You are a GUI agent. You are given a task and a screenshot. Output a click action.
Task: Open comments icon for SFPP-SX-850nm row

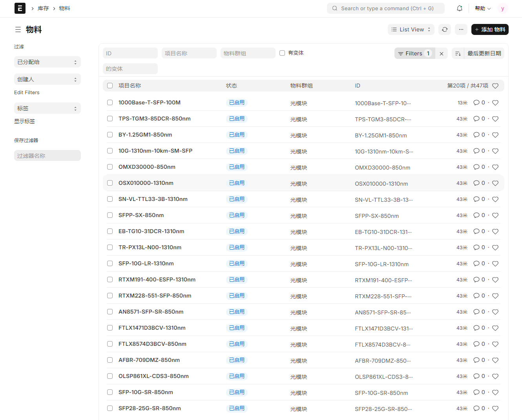pyautogui.click(x=476, y=215)
